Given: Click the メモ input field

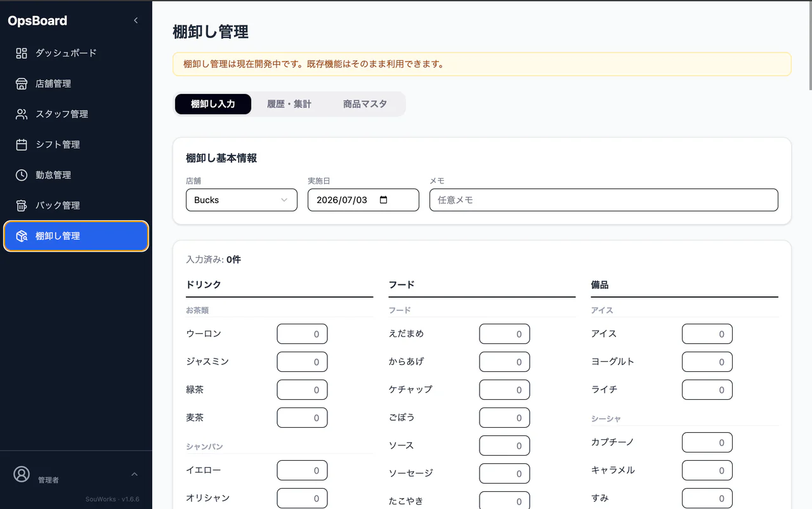Looking at the screenshot, I should click(x=604, y=200).
